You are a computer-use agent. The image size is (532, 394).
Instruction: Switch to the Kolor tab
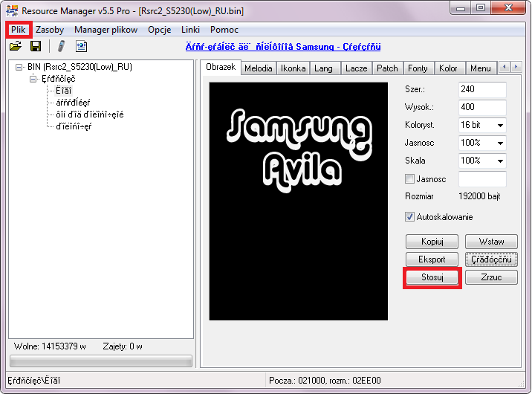tap(448, 68)
